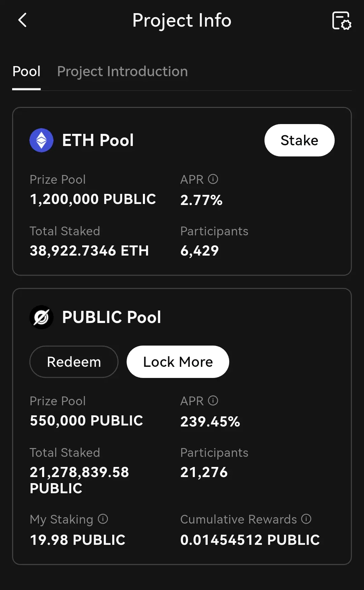Redeem from the PUBLIC Pool

tap(74, 362)
